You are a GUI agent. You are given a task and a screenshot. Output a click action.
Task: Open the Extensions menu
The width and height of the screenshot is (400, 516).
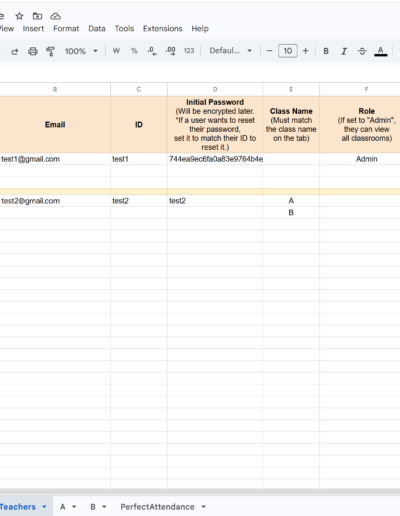click(x=163, y=29)
